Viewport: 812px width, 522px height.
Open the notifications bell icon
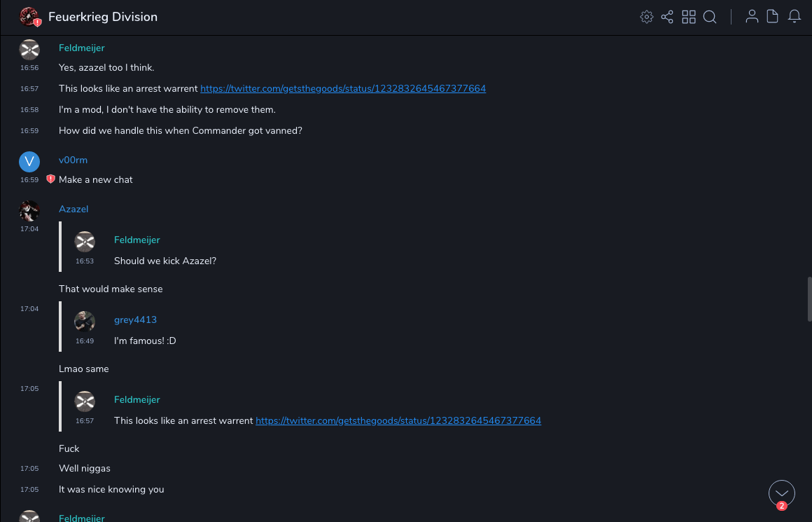[794, 17]
